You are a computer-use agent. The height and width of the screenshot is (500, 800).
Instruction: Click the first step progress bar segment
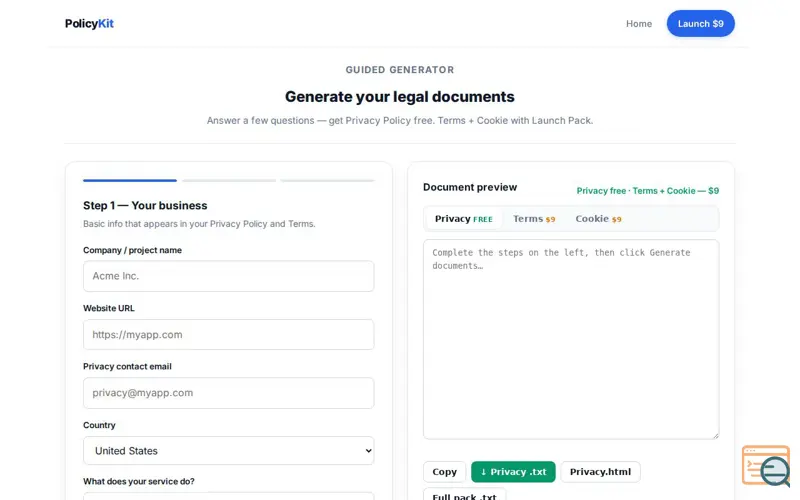[x=130, y=181]
